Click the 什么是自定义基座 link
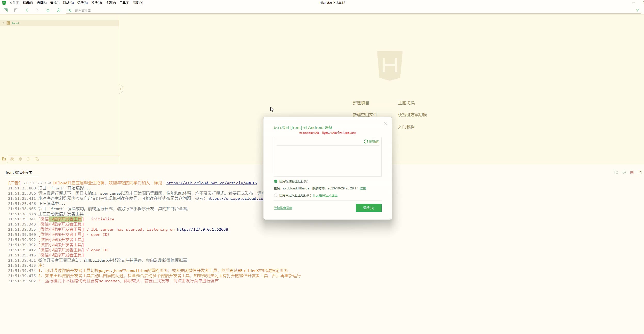This screenshot has height=334, width=644. [x=325, y=195]
